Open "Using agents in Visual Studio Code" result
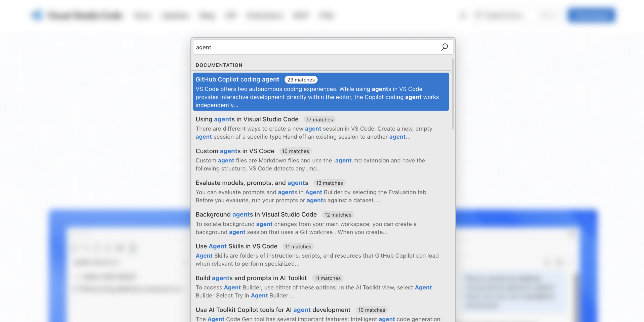The height and width of the screenshot is (322, 644). 247,119
